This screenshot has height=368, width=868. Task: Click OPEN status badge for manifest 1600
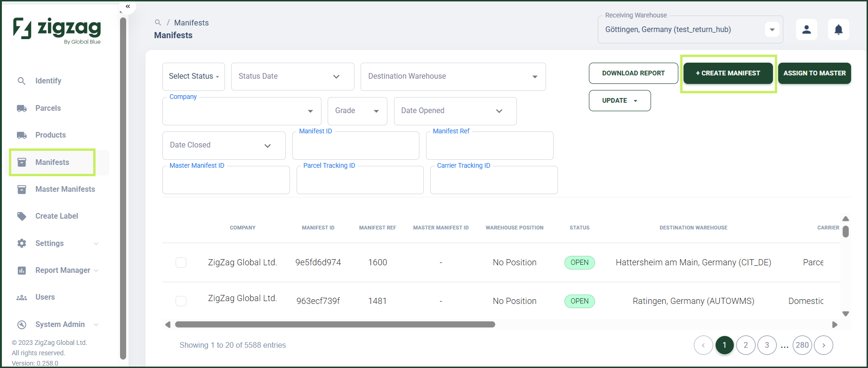(579, 262)
